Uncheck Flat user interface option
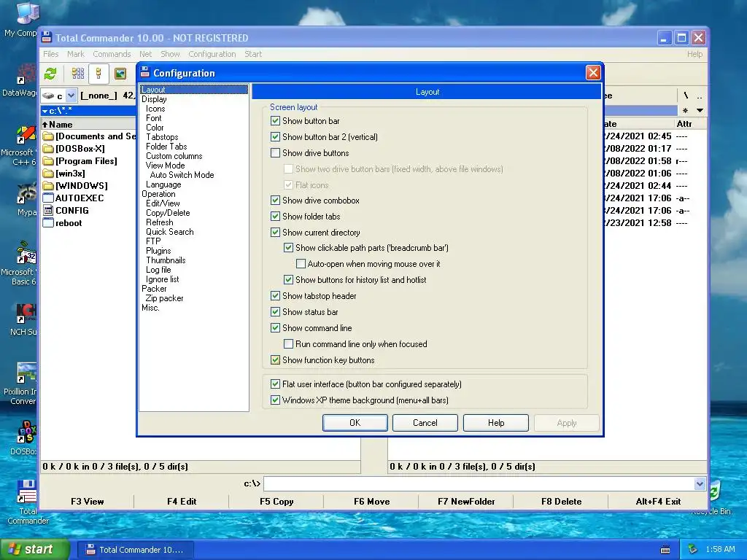Viewport: 747px width, 560px height. click(275, 384)
